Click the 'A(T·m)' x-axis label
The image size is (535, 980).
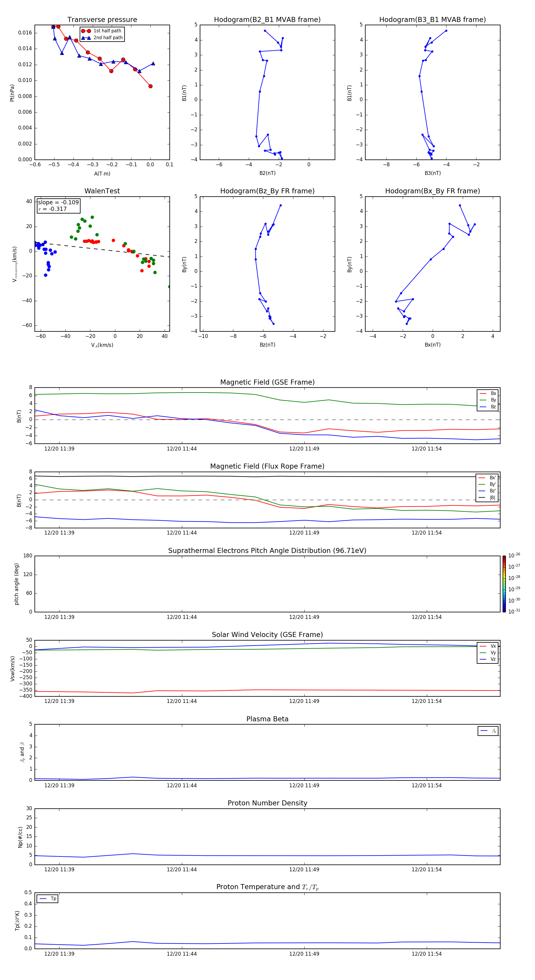coord(102,173)
